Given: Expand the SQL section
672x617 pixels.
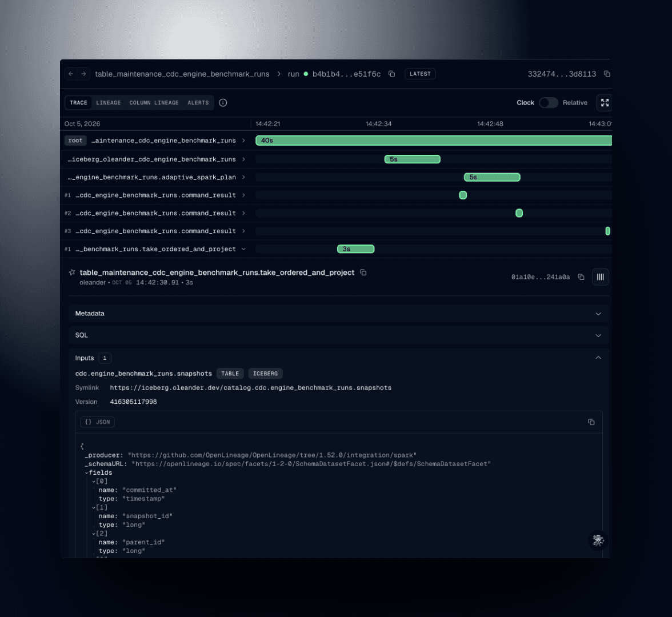Looking at the screenshot, I should [x=338, y=335].
